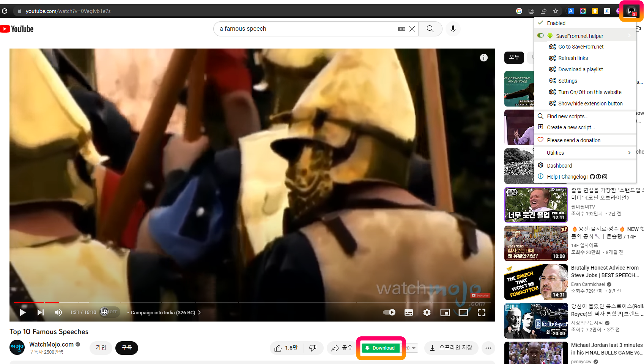Open the Conan O'Brien graduation speech thumbnail
This screenshot has width=644, height=364.
coord(536,205)
